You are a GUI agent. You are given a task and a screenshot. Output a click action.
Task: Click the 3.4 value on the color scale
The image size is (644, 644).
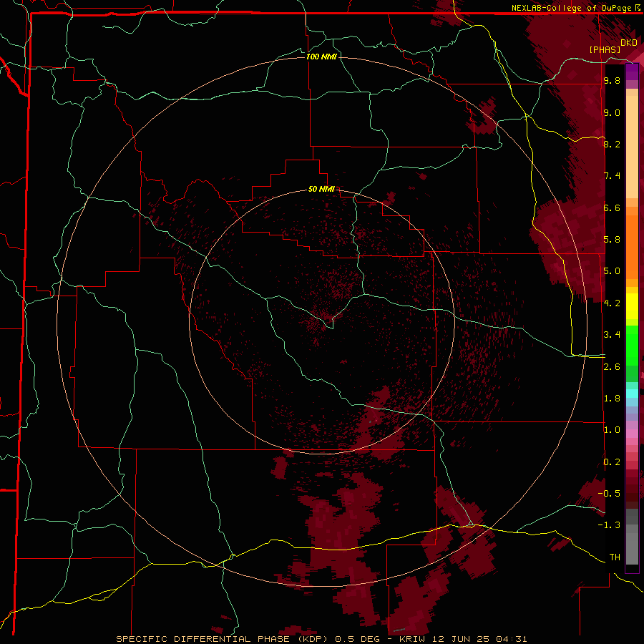pos(612,335)
